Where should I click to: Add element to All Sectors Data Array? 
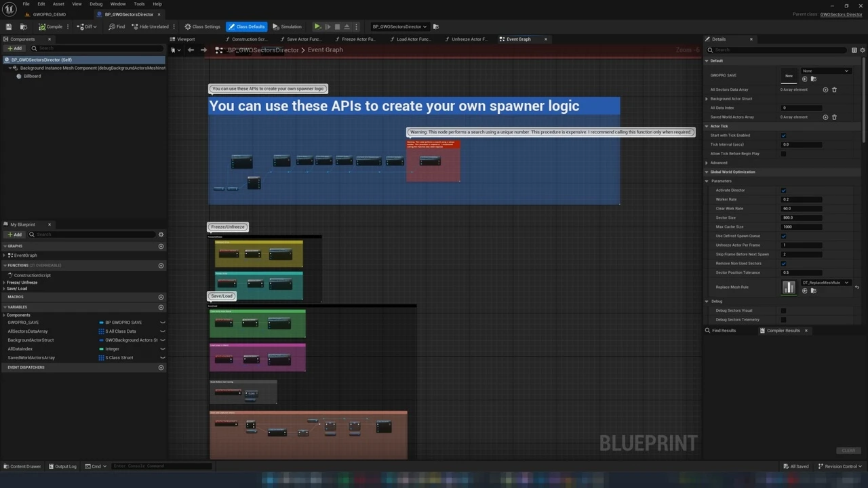coord(825,89)
